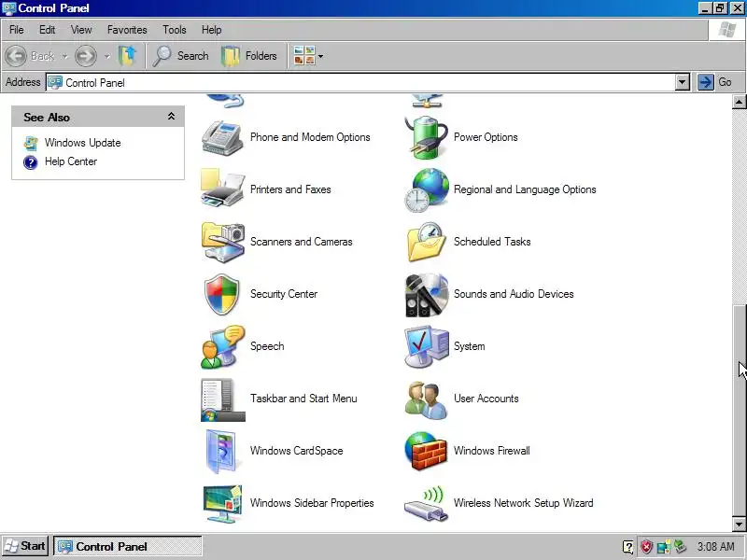Click the Power Options label
Screen dimensions: 747x560
tap(486, 137)
